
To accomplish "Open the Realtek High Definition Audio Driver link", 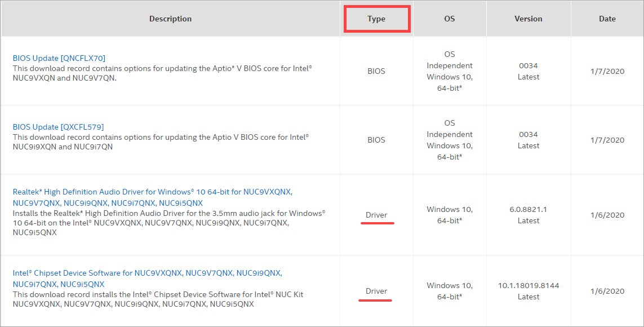I will [152, 197].
